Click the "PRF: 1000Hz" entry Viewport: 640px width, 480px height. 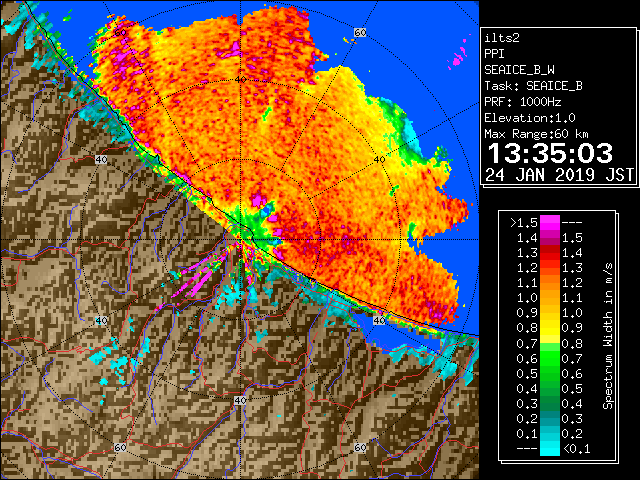[x=522, y=102]
